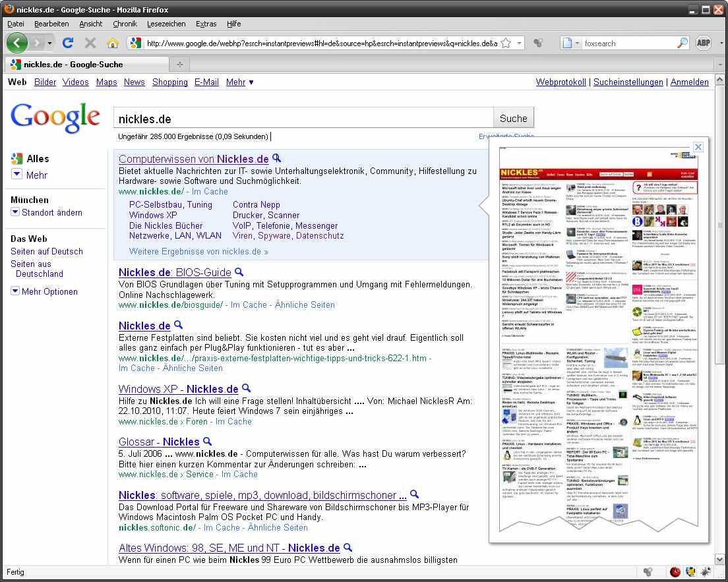Click the Suche button

point(514,119)
